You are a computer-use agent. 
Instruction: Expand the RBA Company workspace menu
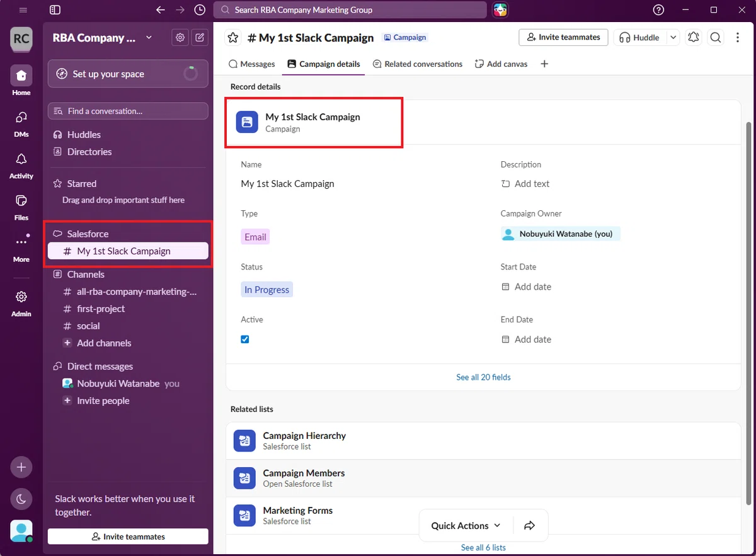[x=103, y=38]
